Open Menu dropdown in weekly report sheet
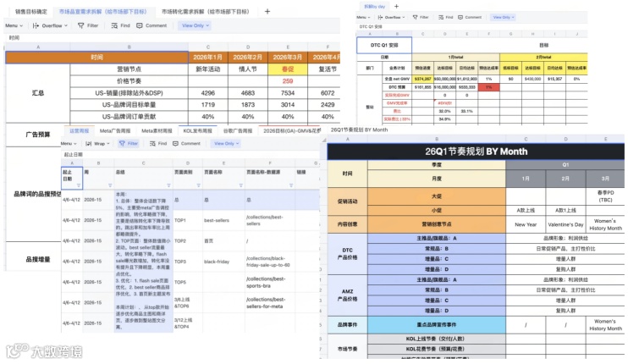 69,143
